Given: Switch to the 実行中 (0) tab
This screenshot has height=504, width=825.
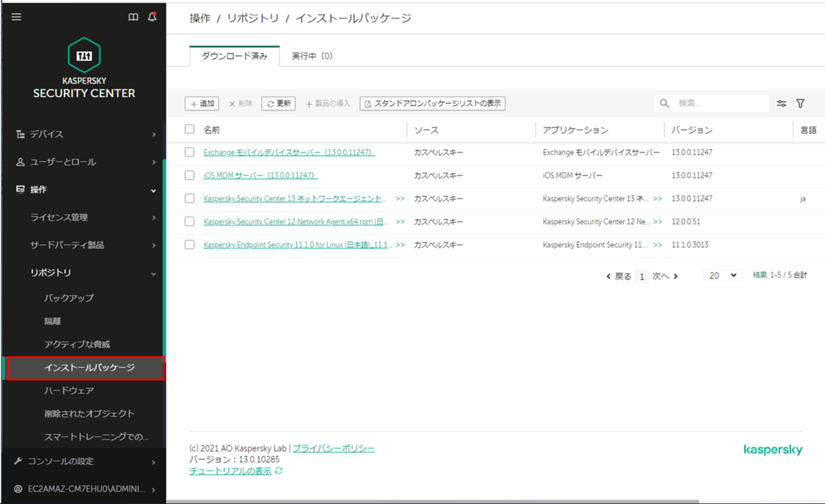Looking at the screenshot, I should tap(312, 56).
